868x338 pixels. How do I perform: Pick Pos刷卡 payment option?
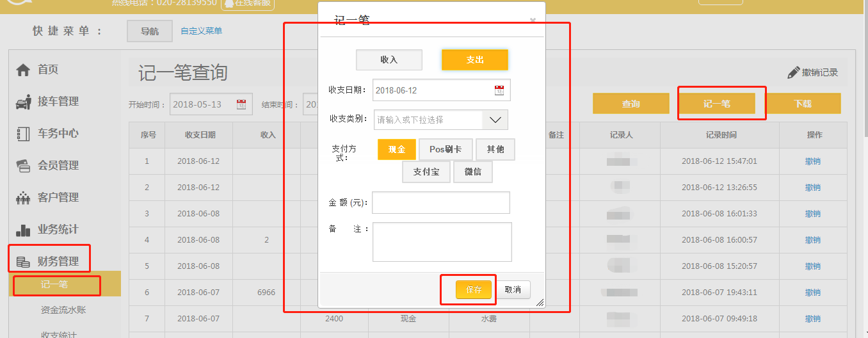pyautogui.click(x=446, y=149)
